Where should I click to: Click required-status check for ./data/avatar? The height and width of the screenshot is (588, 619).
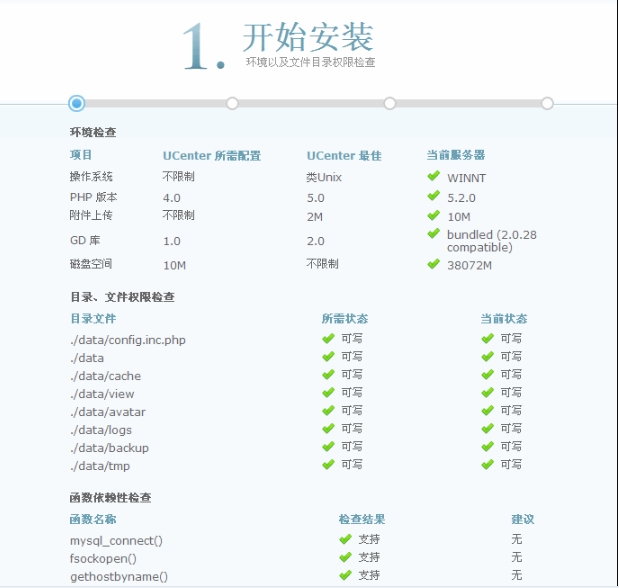point(328,411)
